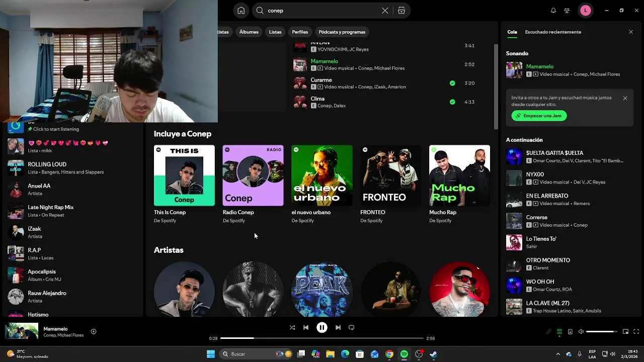
Task: Close the queue side panel
Action: coord(631,32)
